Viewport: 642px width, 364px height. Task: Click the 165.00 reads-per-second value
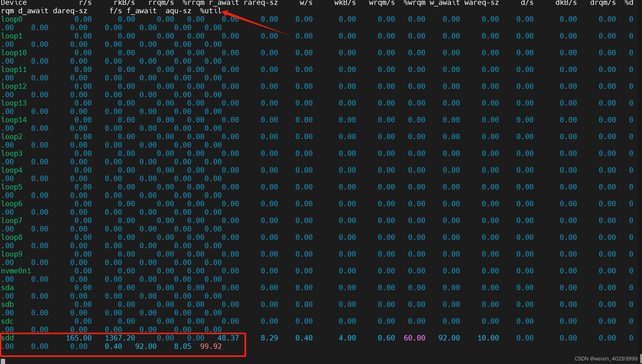click(79, 338)
